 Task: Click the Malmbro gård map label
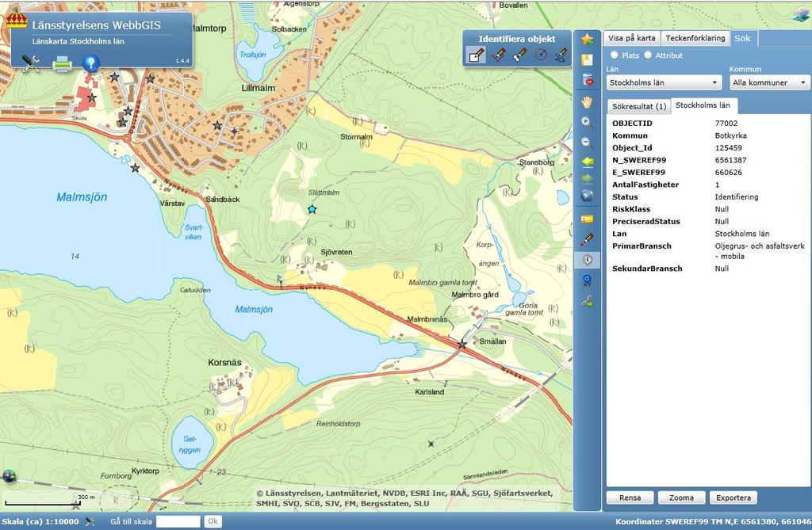pos(475,295)
